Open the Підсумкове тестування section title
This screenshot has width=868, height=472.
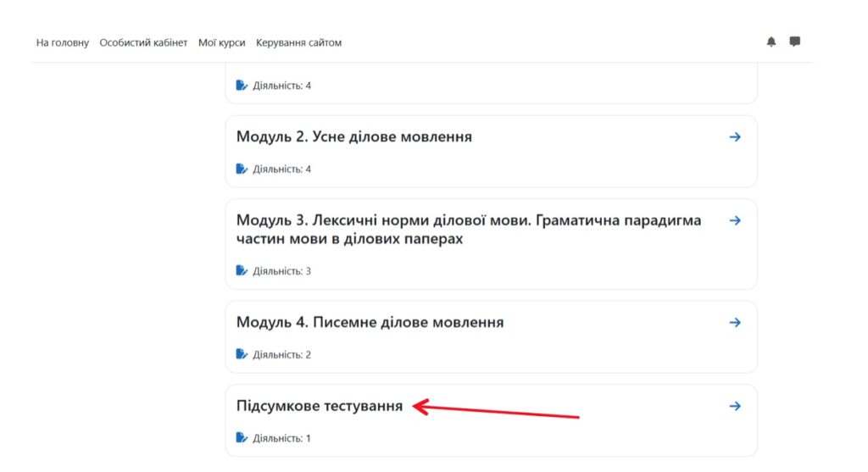click(319, 406)
